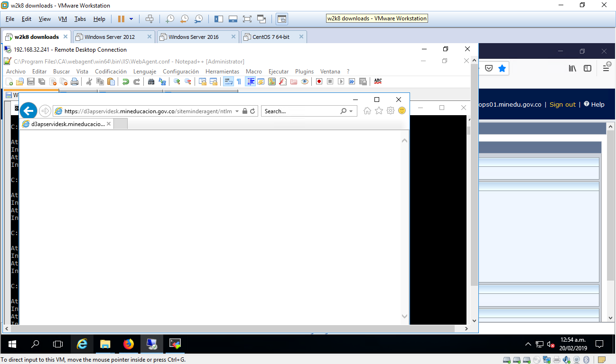Click the Firefox Pocket icon

489,68
